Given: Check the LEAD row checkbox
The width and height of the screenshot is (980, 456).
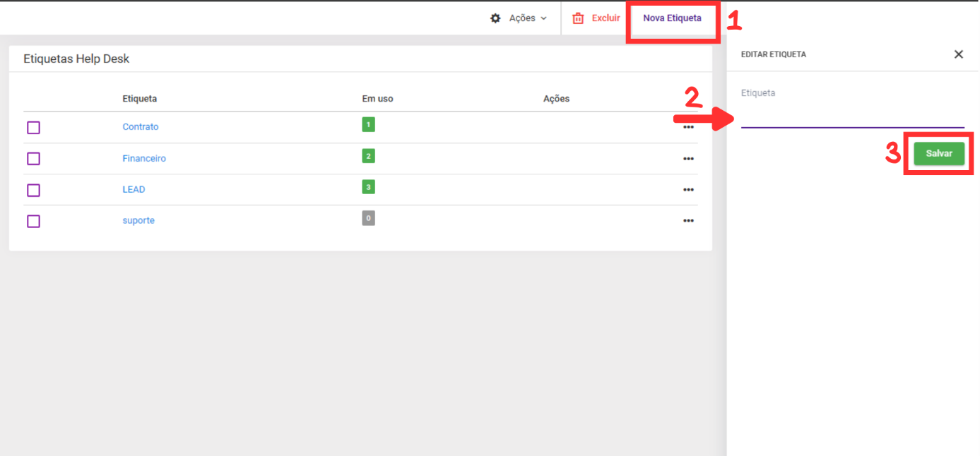Looking at the screenshot, I should [33, 190].
